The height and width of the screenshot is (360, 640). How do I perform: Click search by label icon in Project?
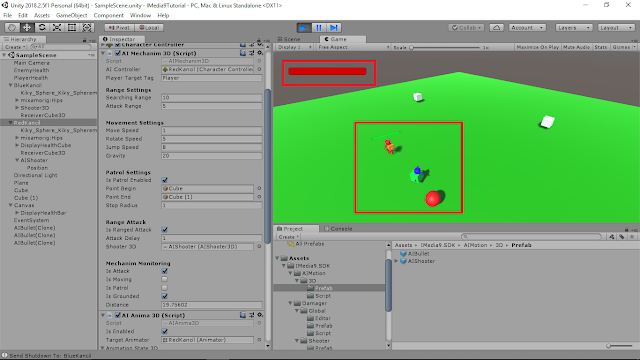622,237
